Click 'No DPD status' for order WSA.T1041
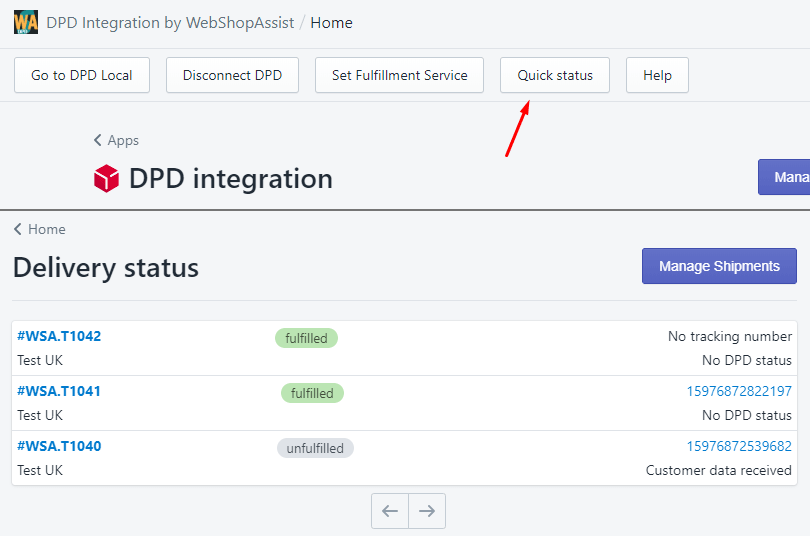 tap(746, 415)
